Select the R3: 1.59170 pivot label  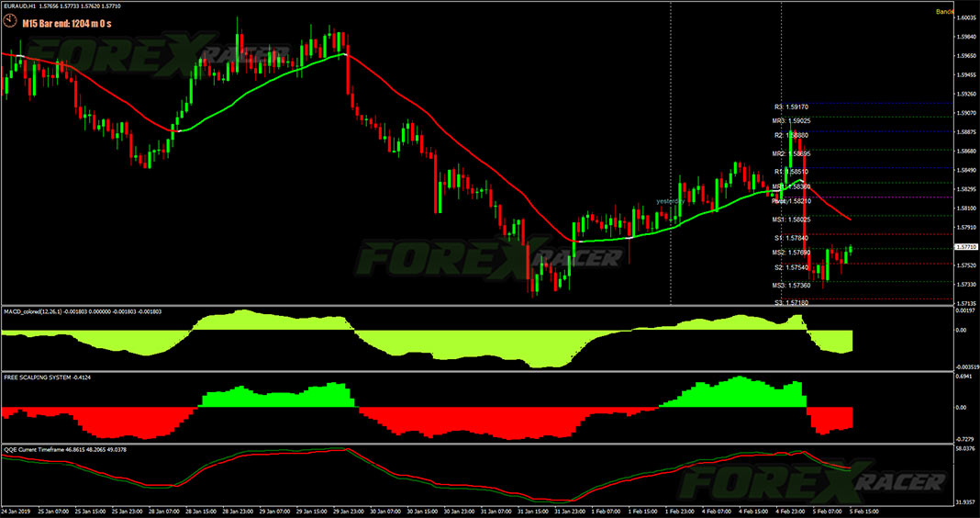(x=790, y=107)
